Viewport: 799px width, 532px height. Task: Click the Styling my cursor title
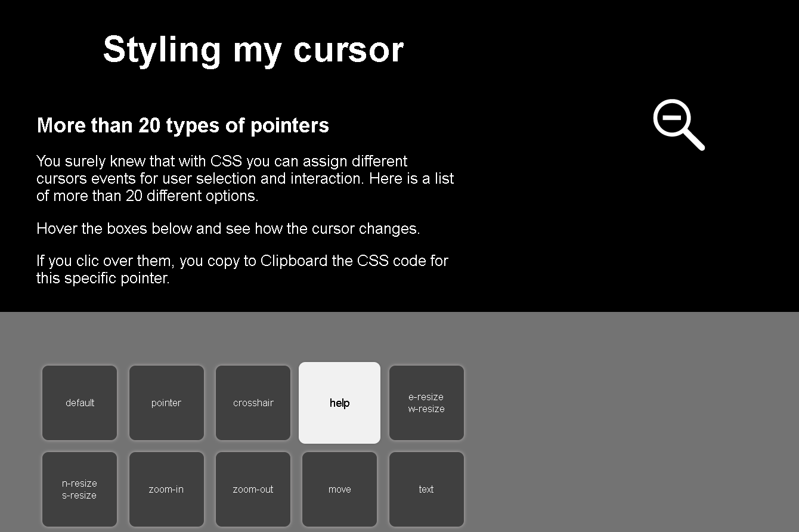[253, 50]
